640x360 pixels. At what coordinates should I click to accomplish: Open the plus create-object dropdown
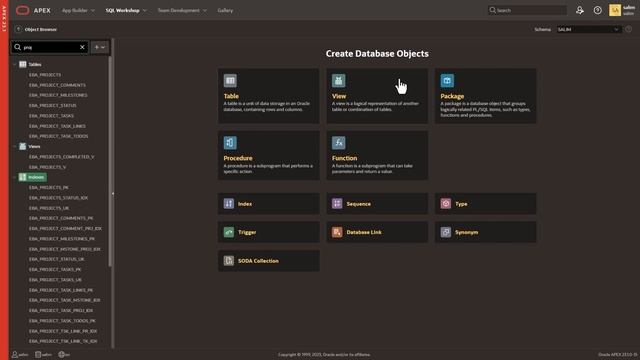[100, 47]
